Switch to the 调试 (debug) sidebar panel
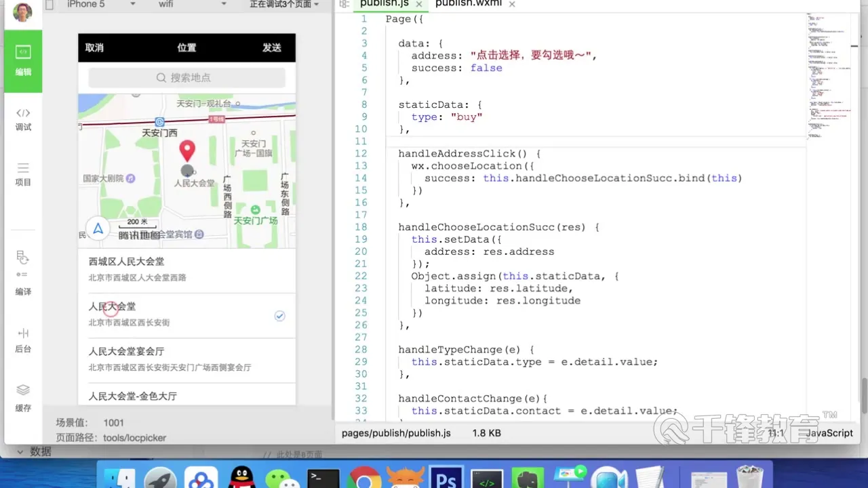868x488 pixels. pyautogui.click(x=23, y=119)
